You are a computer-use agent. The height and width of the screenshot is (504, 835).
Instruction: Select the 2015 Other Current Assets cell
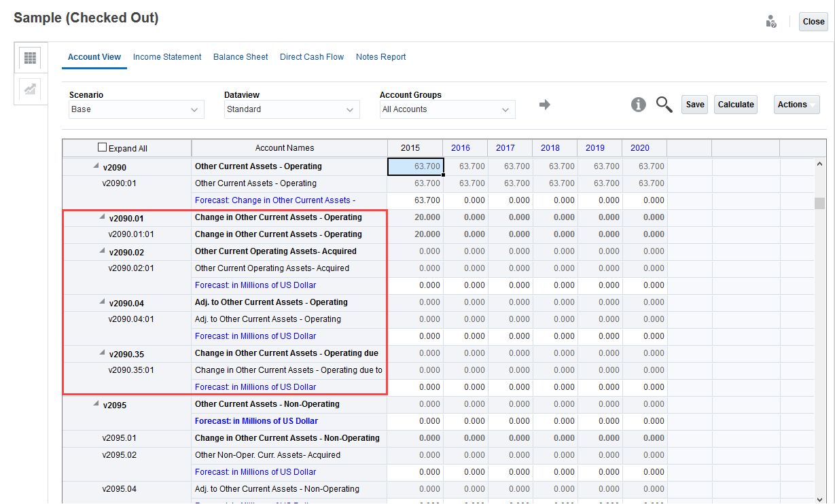click(x=415, y=166)
